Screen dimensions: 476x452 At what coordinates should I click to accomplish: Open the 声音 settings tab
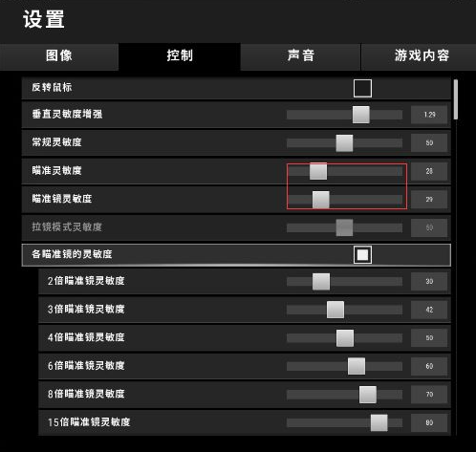pyautogui.click(x=300, y=56)
